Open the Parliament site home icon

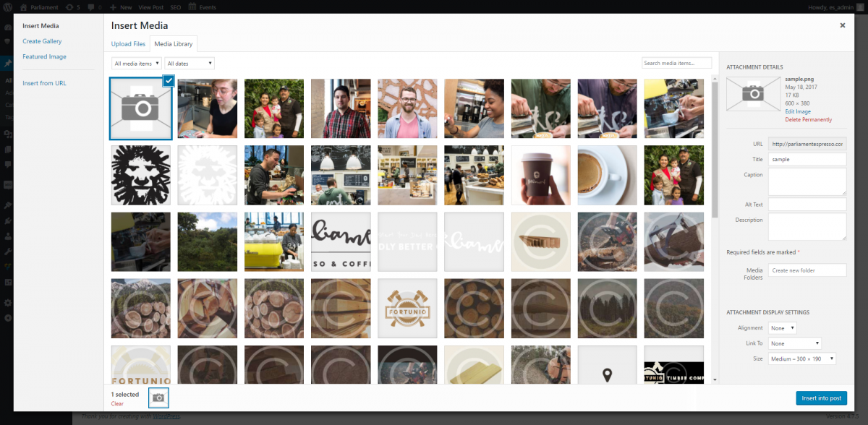coord(24,7)
